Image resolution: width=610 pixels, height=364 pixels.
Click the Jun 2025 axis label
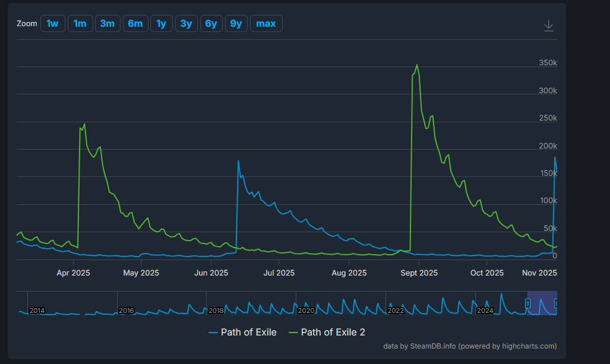pyautogui.click(x=211, y=273)
